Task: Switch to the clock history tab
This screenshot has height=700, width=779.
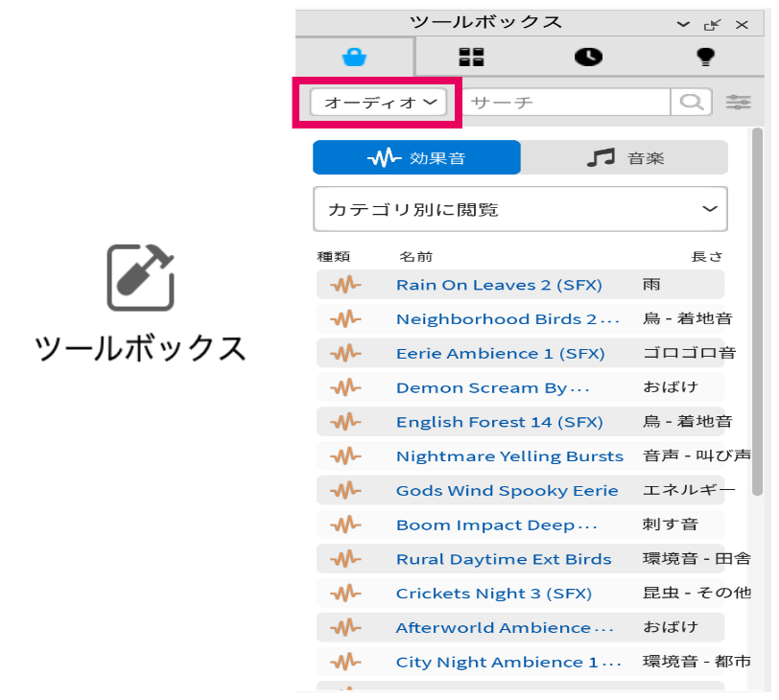Action: pos(588,57)
